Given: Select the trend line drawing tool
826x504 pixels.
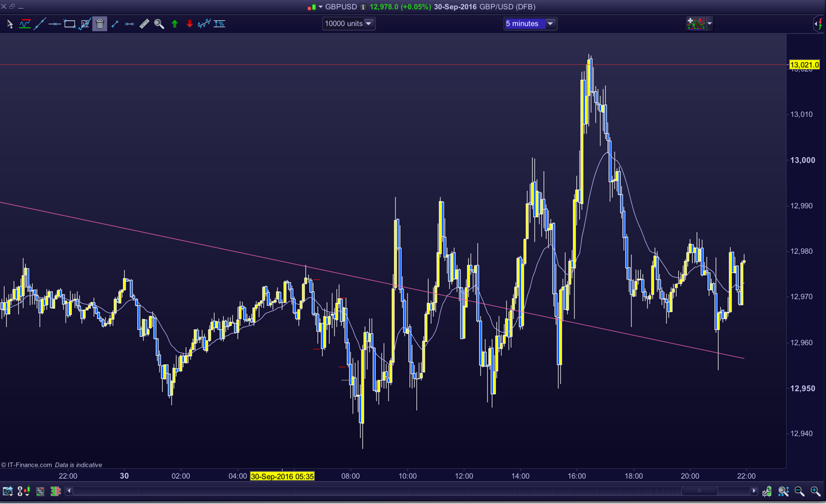Looking at the screenshot, I should tap(40, 24).
